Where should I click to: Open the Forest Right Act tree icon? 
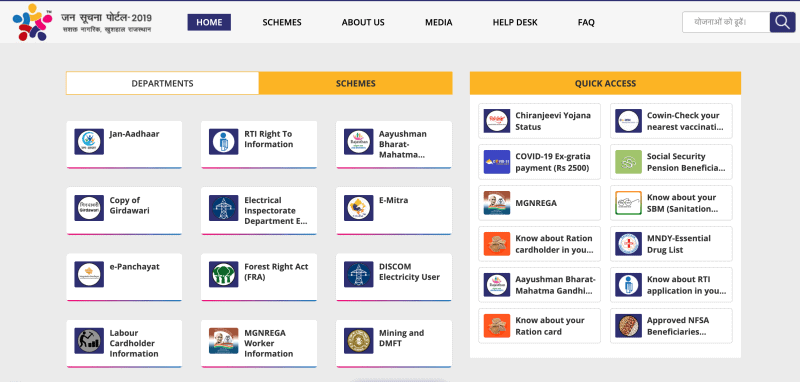click(223, 274)
